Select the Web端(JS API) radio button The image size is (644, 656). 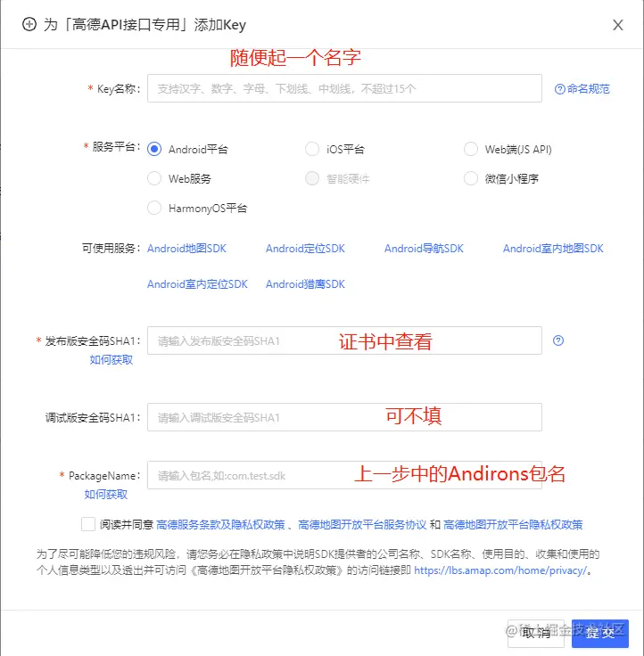coord(471,149)
